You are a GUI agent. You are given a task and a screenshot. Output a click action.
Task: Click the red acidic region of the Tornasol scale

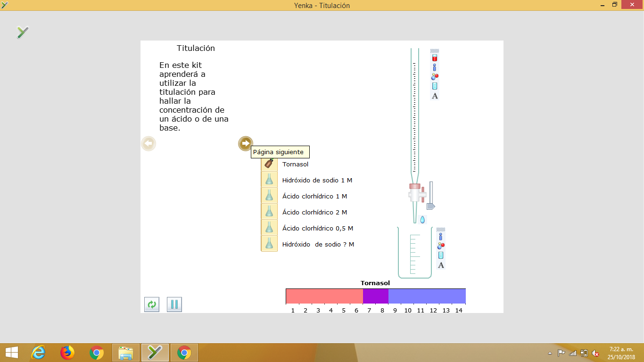(324, 296)
